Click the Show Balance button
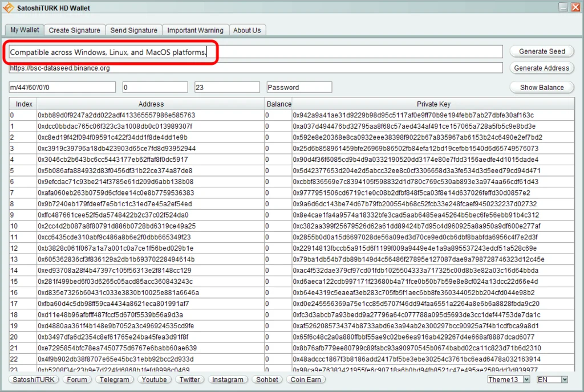This screenshot has height=392, width=584. click(542, 87)
